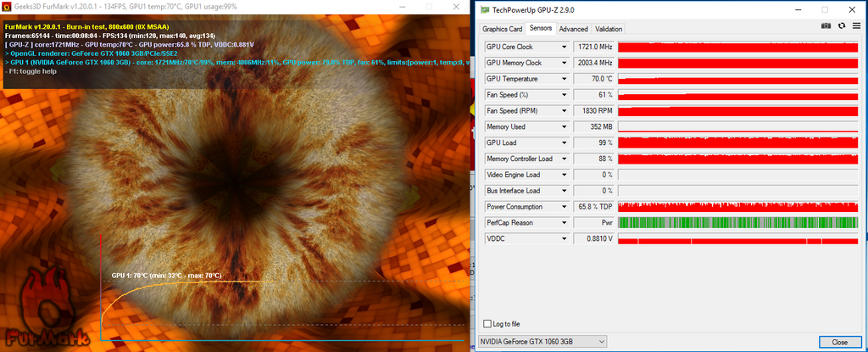Switch to the Graphics Card tab
This screenshot has height=352, width=868.
coord(502,29)
